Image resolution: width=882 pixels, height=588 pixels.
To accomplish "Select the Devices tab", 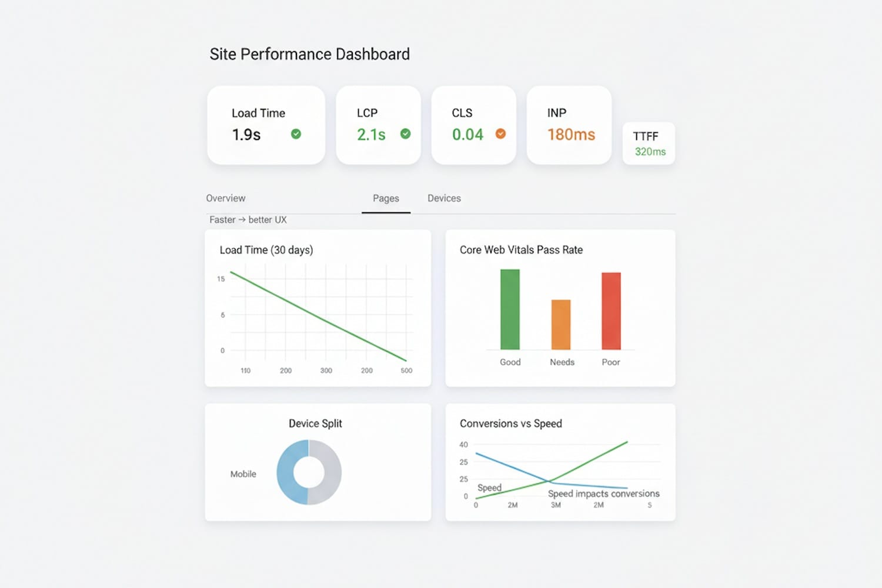I will pyautogui.click(x=444, y=198).
